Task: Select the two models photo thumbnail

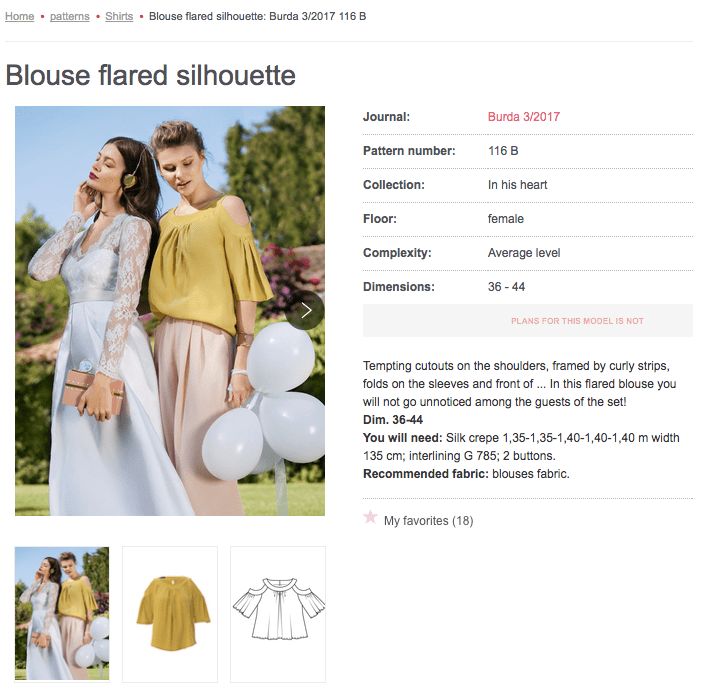Action: [x=62, y=614]
